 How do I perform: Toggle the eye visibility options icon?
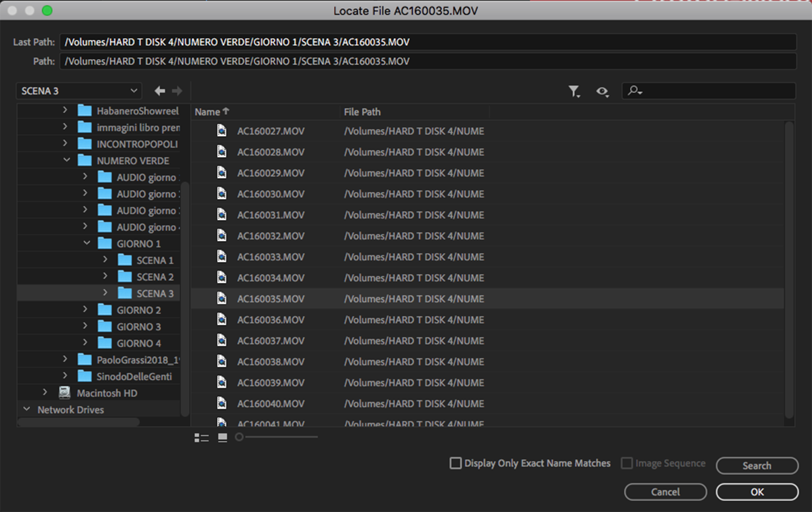[x=602, y=91]
